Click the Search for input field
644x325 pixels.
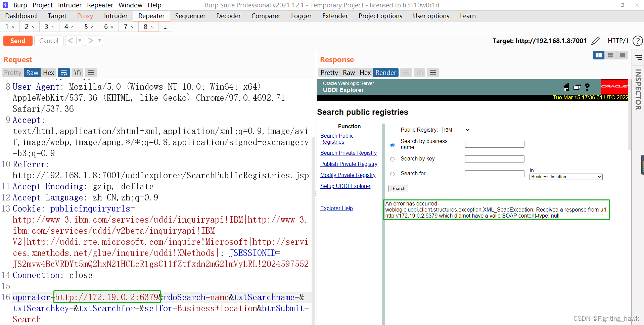pyautogui.click(x=495, y=174)
